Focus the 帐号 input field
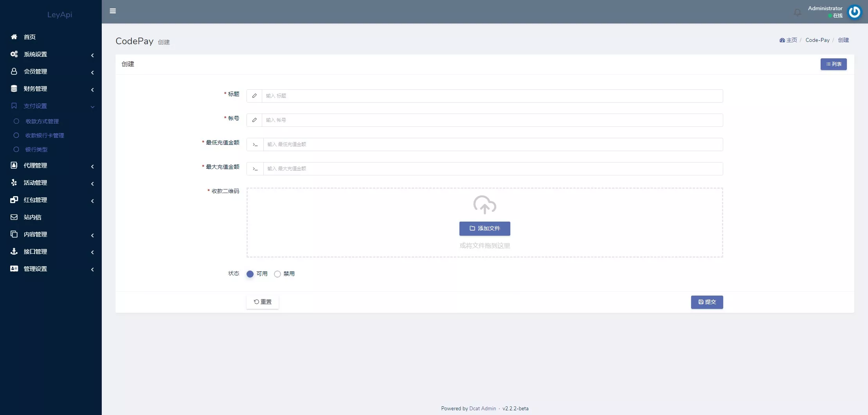868x415 pixels. click(x=492, y=120)
